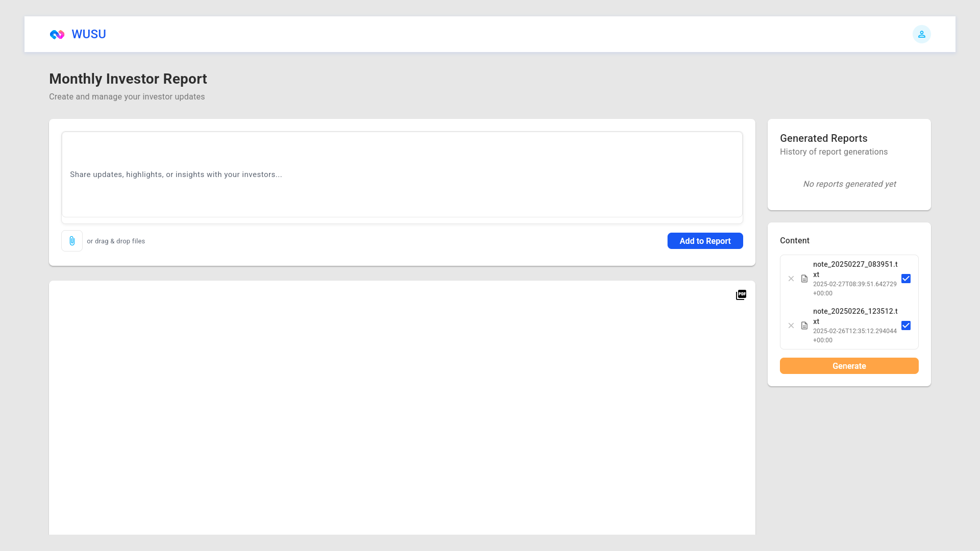Click the orange Generate button
980x551 pixels.
pos(849,366)
